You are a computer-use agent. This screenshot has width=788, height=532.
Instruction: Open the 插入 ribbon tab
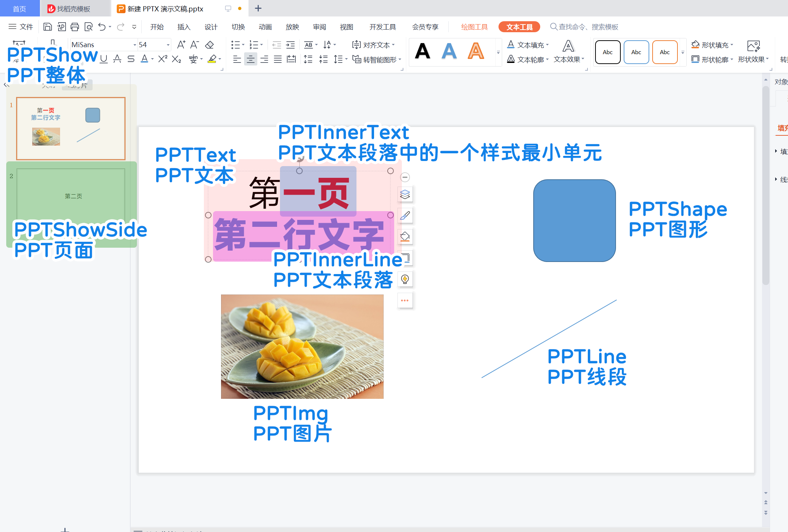coord(184,27)
